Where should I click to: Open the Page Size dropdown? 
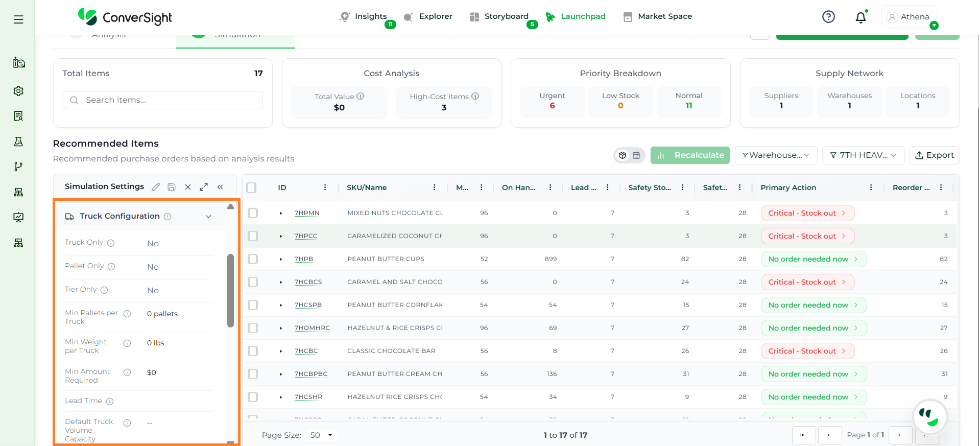[322, 435]
